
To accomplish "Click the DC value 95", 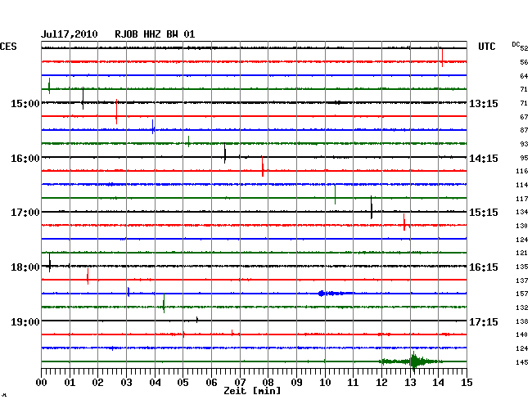I will click(524, 158).
